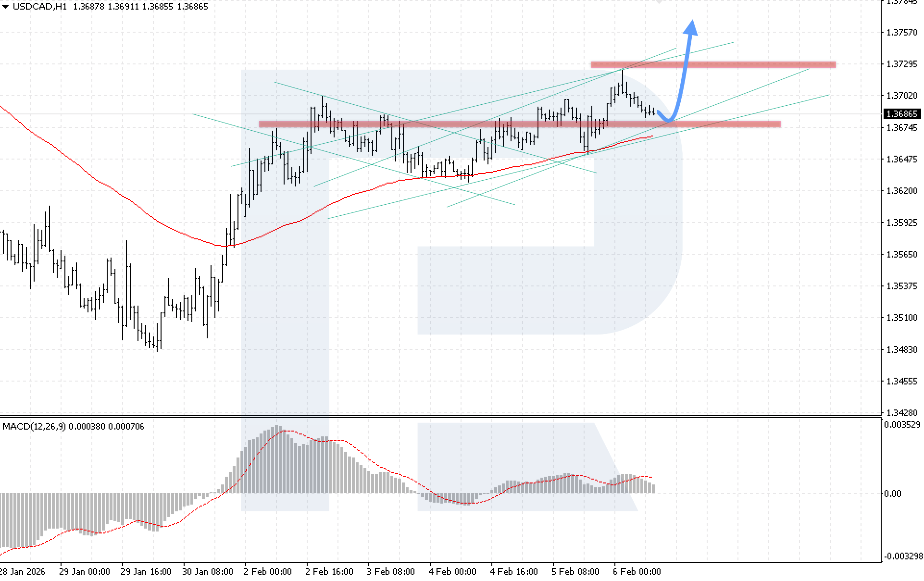Click the 1.34280 price axis label

tap(902, 413)
